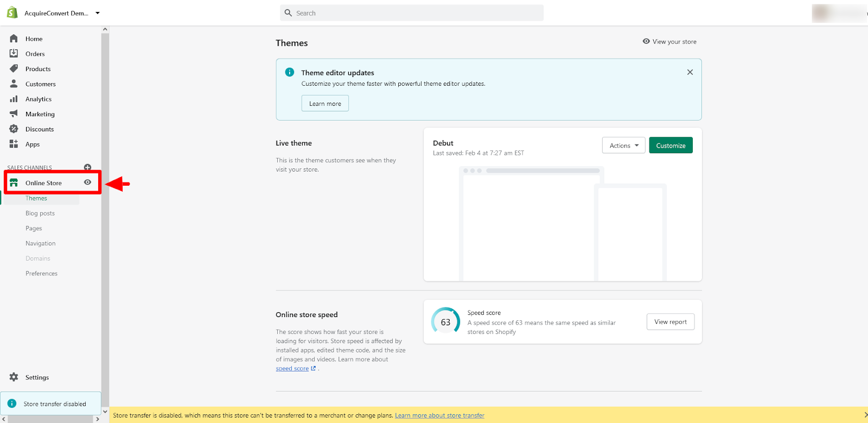
Task: Add a sales channel with plus icon
Action: point(87,167)
